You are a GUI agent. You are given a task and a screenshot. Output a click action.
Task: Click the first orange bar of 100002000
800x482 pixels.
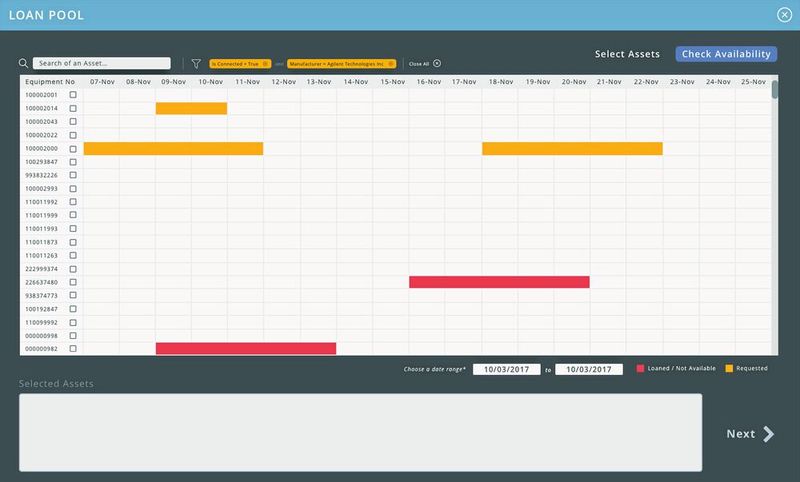pyautogui.click(x=173, y=148)
